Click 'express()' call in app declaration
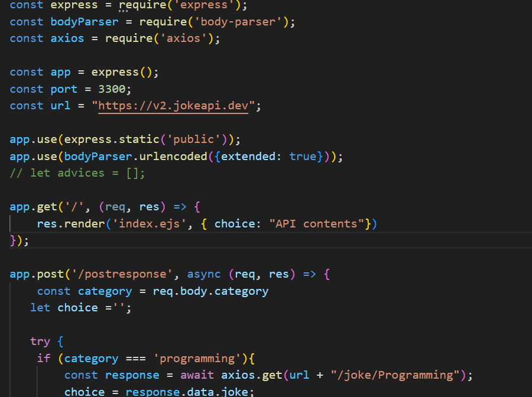The image size is (532, 397). [x=122, y=72]
